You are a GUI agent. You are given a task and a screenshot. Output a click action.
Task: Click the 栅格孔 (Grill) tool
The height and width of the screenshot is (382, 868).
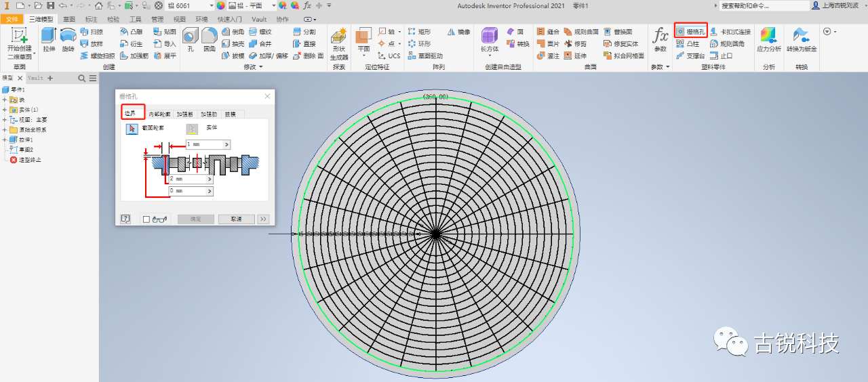[691, 32]
